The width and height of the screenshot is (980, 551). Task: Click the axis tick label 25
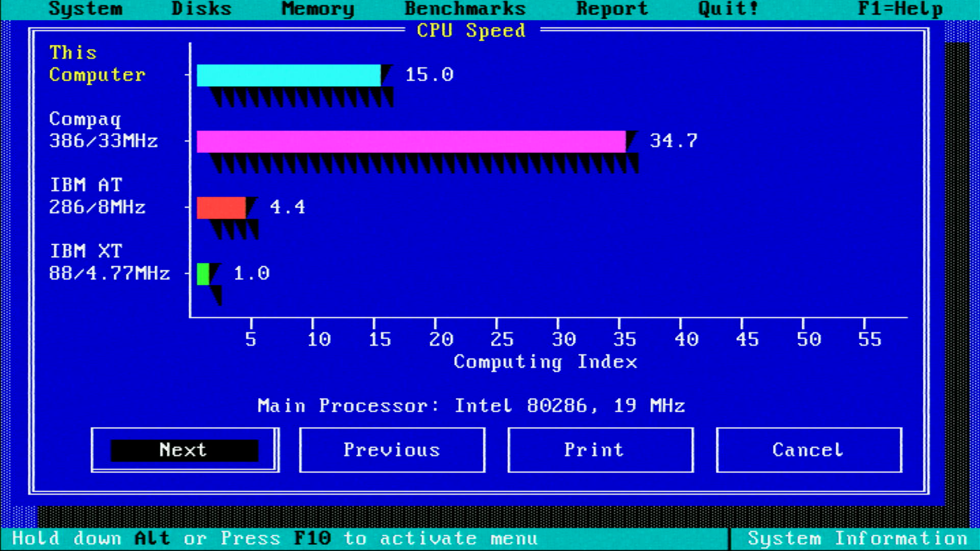click(503, 339)
